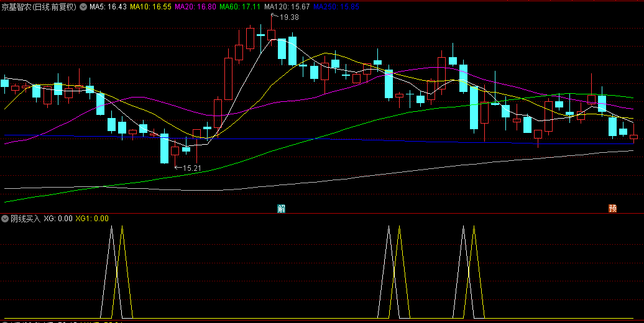Click the MA20: 16.80 label
Image resolution: width=644 pixels, height=323 pixels.
click(195, 7)
